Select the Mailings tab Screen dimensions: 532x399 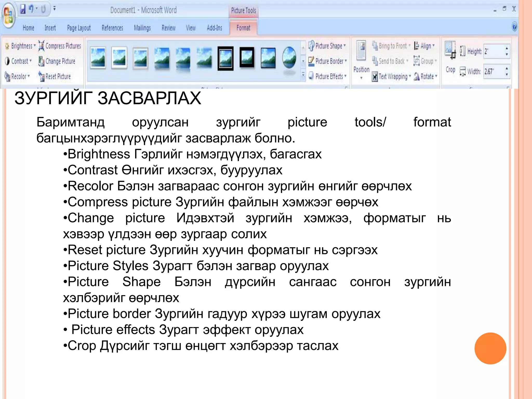pos(142,28)
